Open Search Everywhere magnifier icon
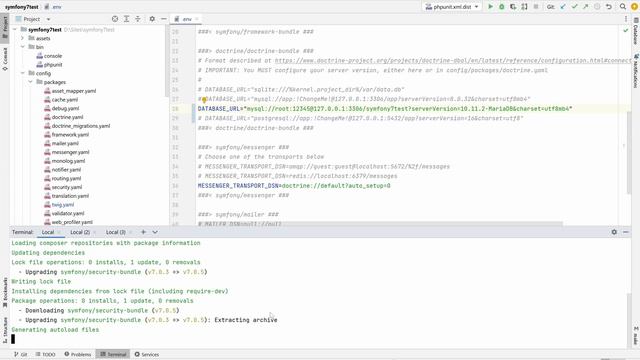This screenshot has width=640, height=360. point(622,7)
